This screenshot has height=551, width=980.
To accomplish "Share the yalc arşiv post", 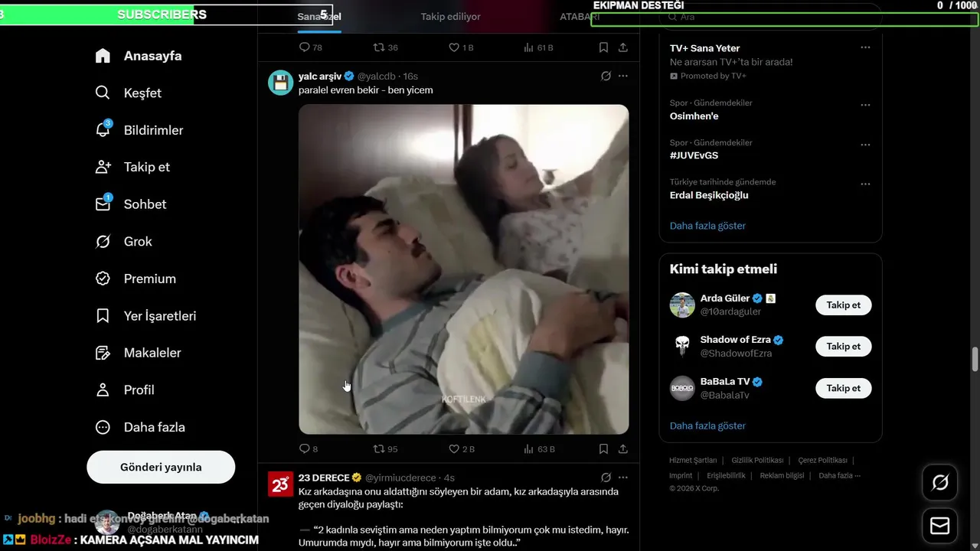I will 623,449.
